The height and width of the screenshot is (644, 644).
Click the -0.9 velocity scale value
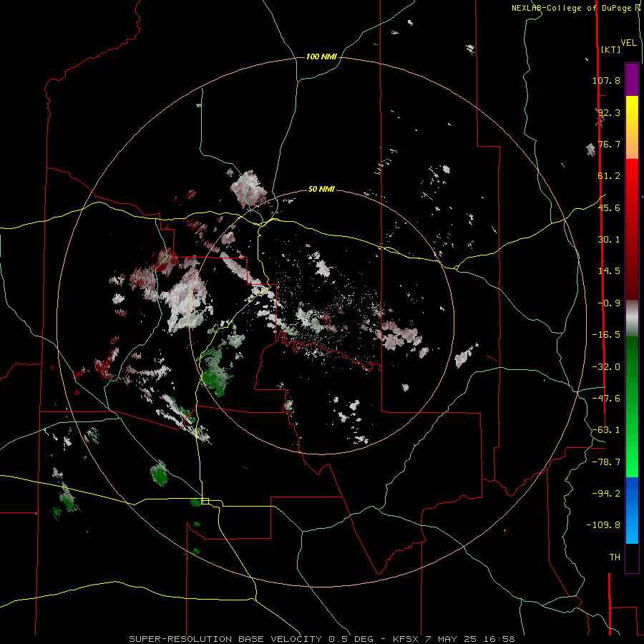[609, 303]
